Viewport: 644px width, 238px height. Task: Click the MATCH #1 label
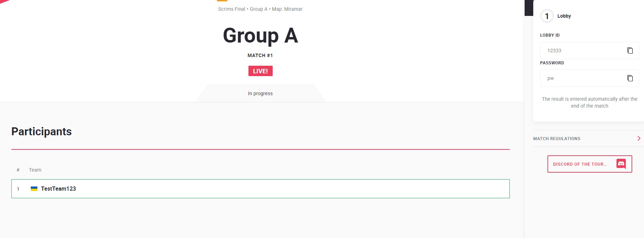click(260, 55)
